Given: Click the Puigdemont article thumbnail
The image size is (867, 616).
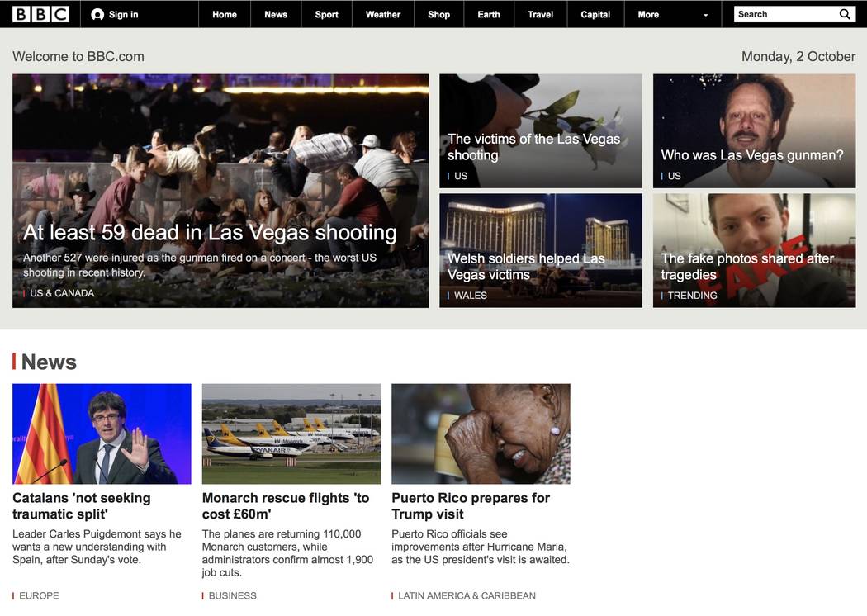Looking at the screenshot, I should click(x=102, y=434).
